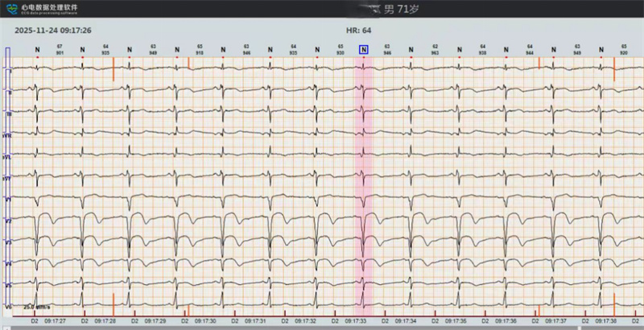Image resolution: width=644 pixels, height=330 pixels.
Task: Click the 920 RR interval value
Action: coord(624,52)
